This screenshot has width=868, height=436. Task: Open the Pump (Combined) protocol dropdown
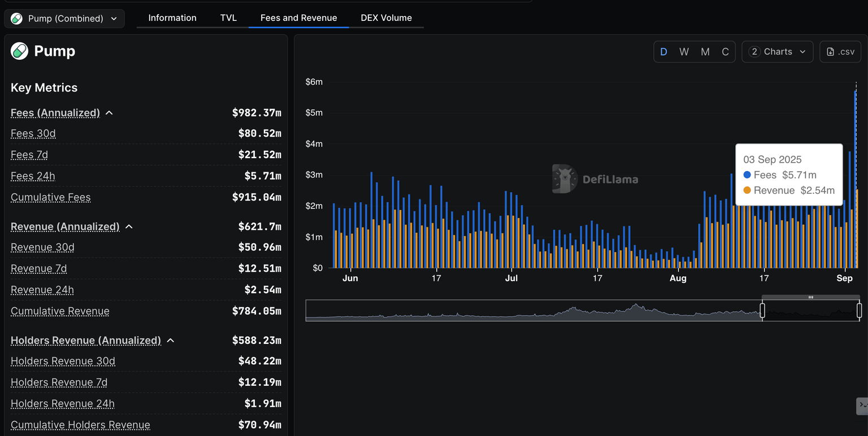pyautogui.click(x=64, y=19)
